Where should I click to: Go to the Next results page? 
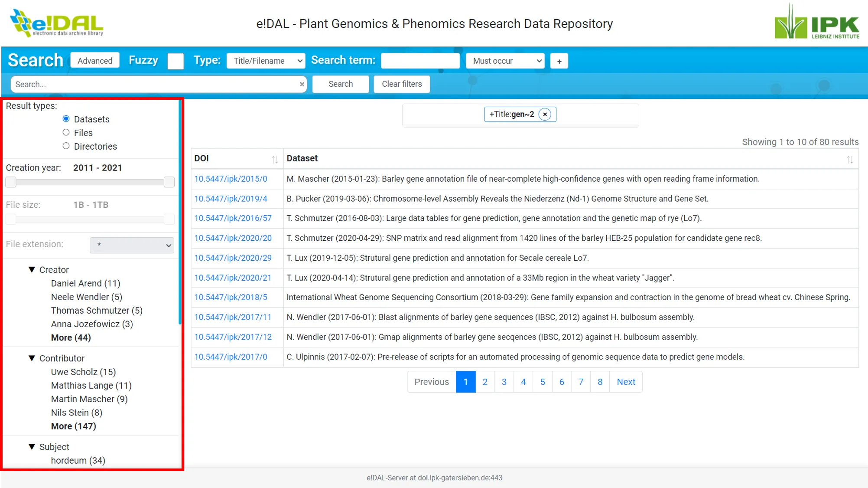click(626, 382)
